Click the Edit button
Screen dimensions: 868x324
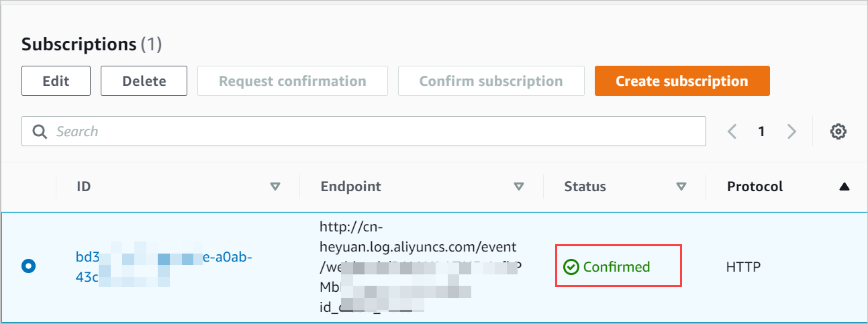[56, 81]
